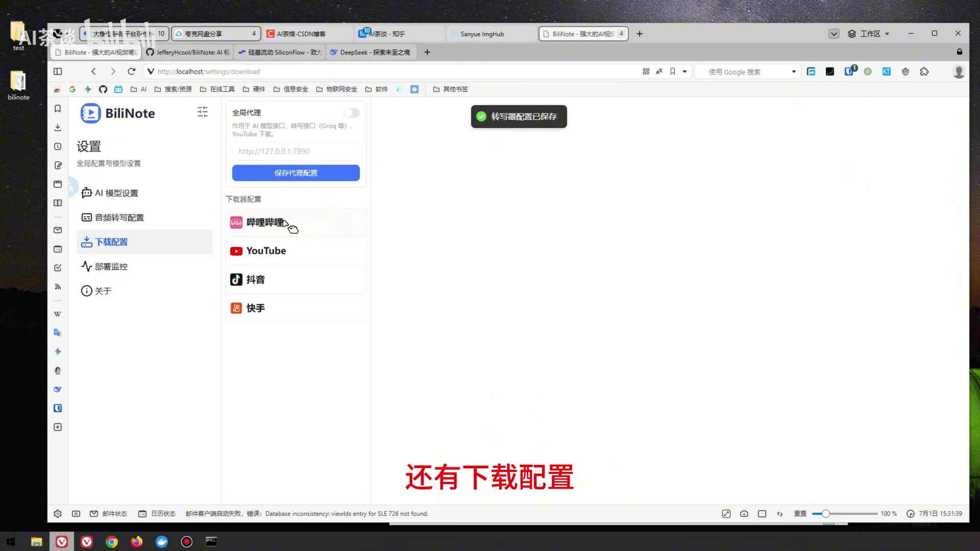
Task: Click the proxy address input field
Action: coord(296,152)
